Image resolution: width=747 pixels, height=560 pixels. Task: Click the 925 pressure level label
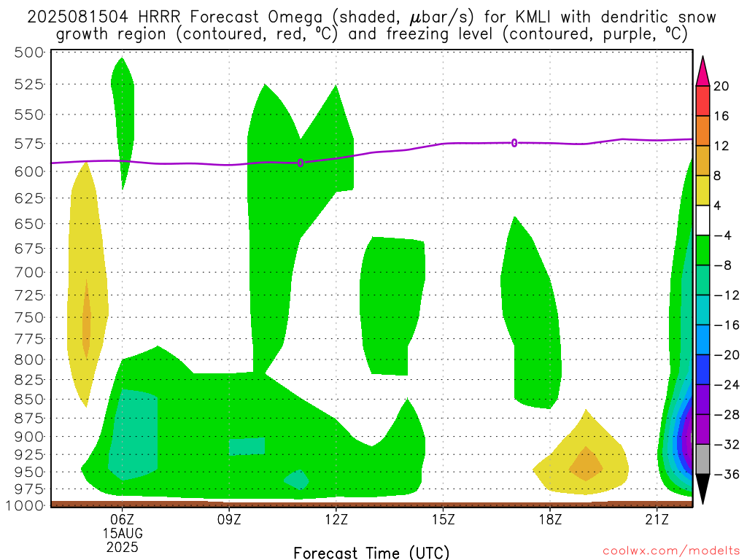[29, 455]
